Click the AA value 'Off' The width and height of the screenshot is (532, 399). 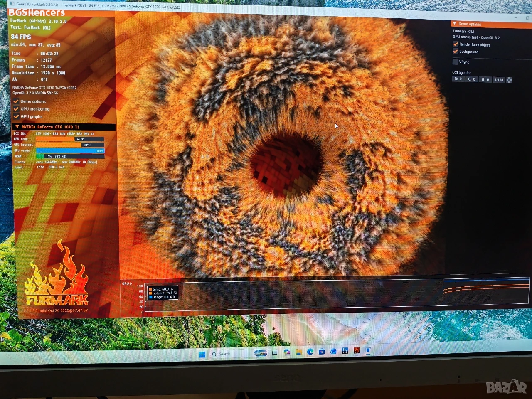[x=44, y=79]
